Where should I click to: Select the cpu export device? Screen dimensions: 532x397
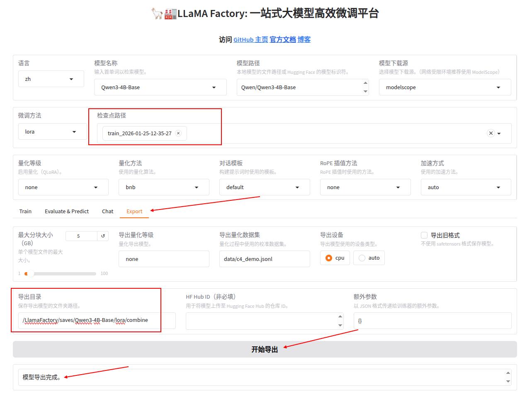tap(335, 258)
